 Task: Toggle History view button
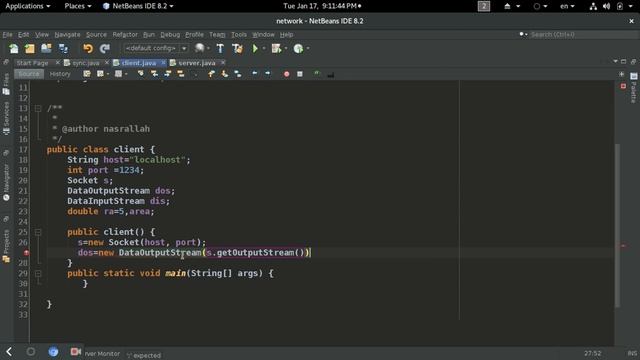[60, 74]
